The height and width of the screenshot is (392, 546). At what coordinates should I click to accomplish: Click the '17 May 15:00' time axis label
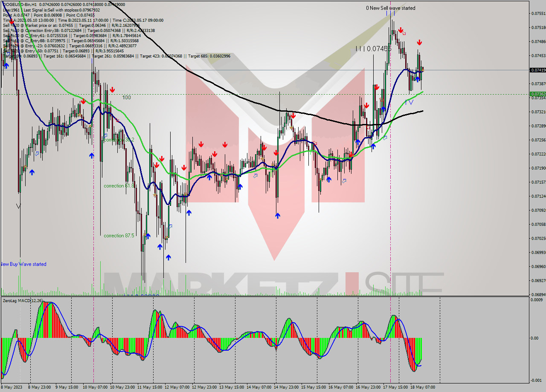pyautogui.click(x=396, y=387)
